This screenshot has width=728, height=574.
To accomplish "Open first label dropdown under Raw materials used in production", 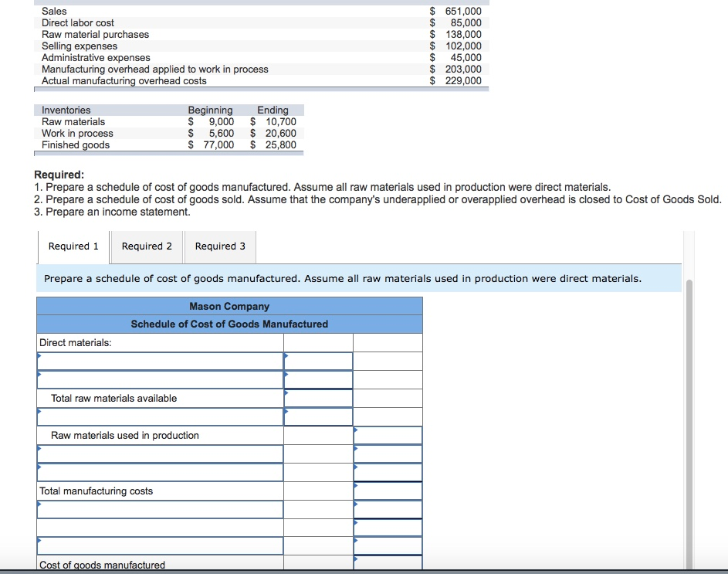I will click(160, 453).
